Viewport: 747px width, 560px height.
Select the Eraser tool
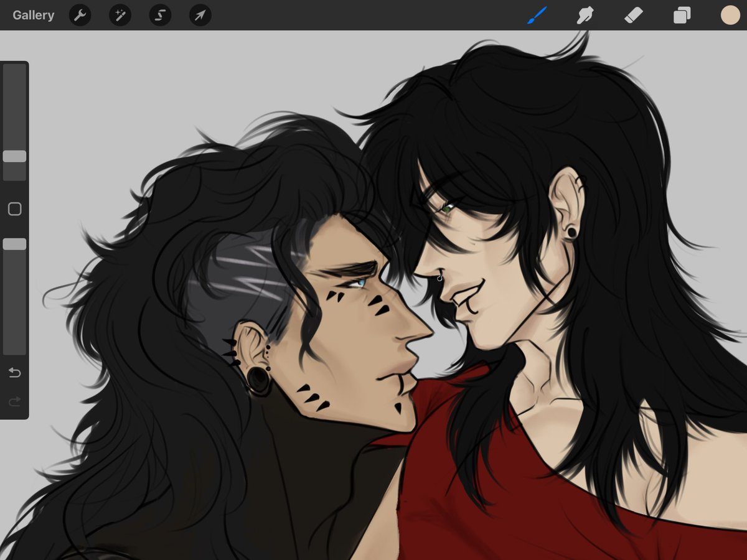[634, 15]
